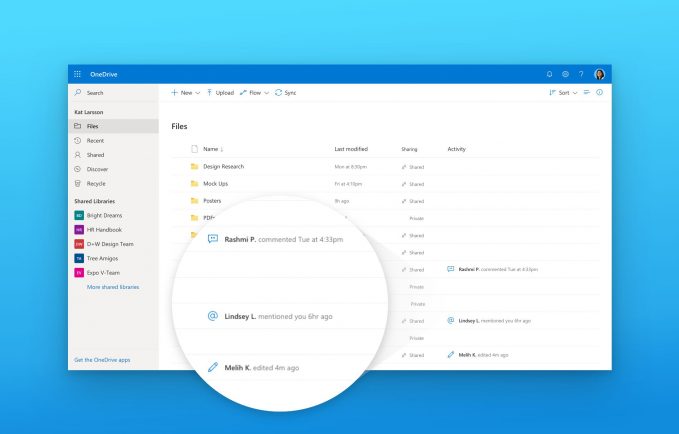This screenshot has width=679, height=434.
Task: Open the settings gear in header
Action: [565, 74]
